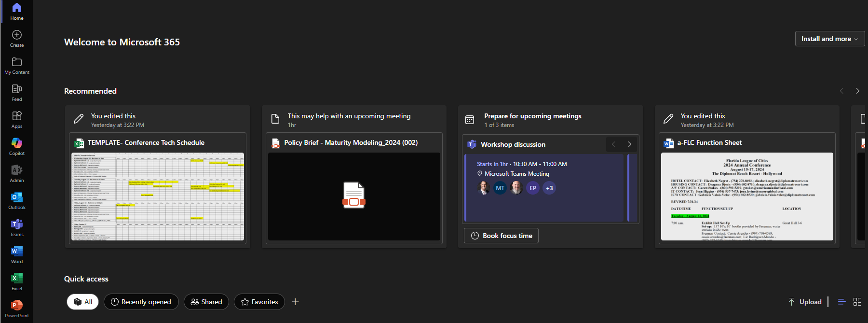Select the Favorites filter
This screenshot has height=323, width=868.
click(x=259, y=302)
